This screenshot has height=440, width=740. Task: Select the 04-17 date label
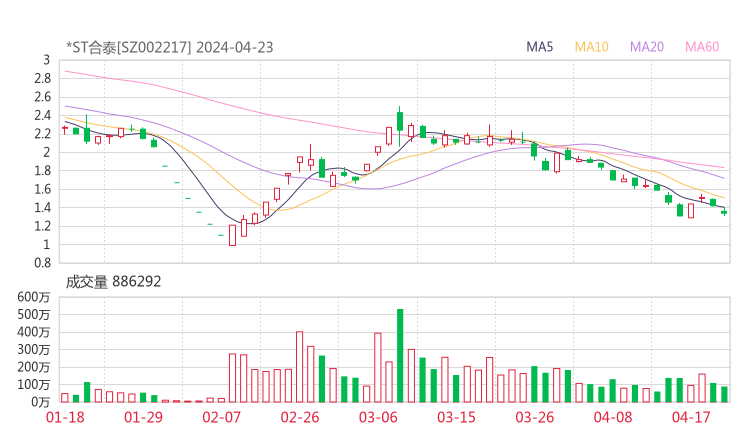click(x=691, y=417)
